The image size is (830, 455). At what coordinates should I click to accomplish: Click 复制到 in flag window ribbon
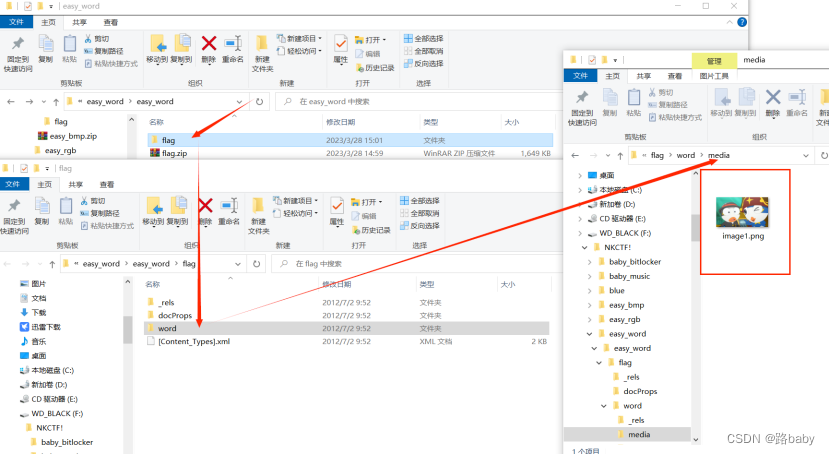tap(178, 212)
